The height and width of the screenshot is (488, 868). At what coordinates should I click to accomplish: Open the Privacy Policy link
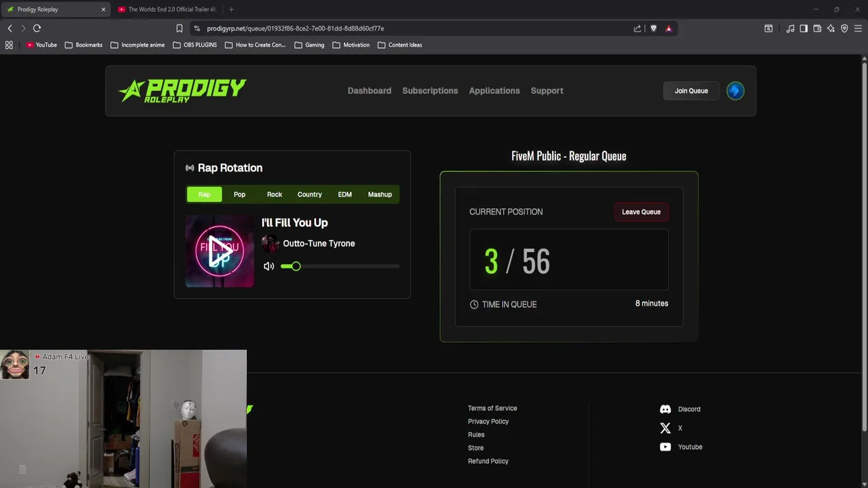[x=488, y=422]
